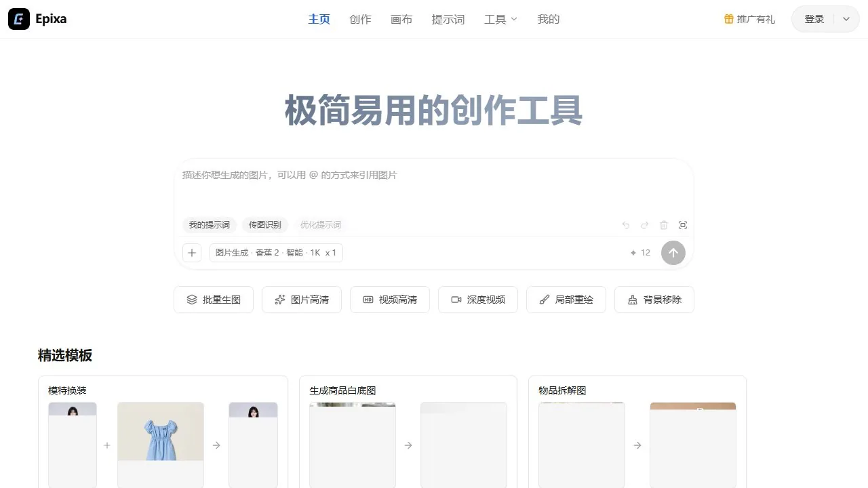Click the 推广有礼 gift link
The image size is (868, 488).
click(749, 19)
